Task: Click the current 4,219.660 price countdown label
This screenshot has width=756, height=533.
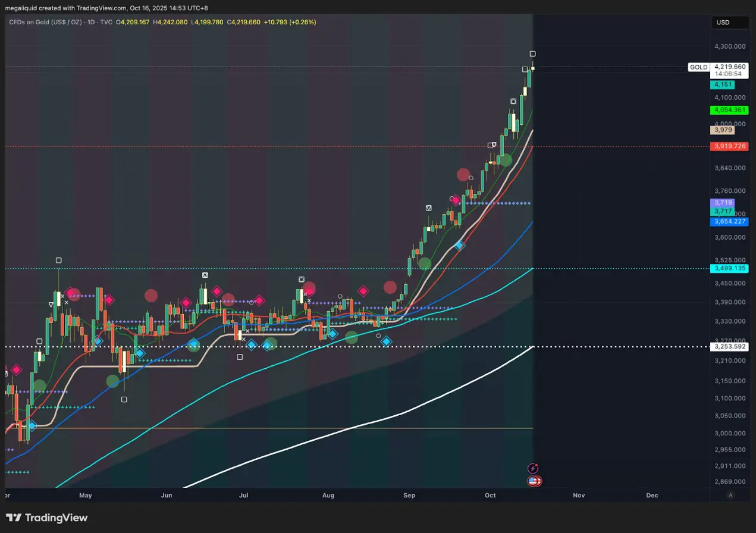Action: pyautogui.click(x=729, y=70)
